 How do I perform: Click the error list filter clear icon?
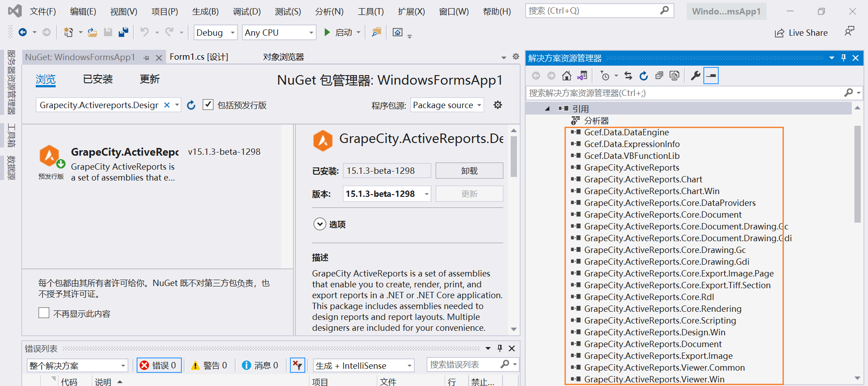coord(297,365)
